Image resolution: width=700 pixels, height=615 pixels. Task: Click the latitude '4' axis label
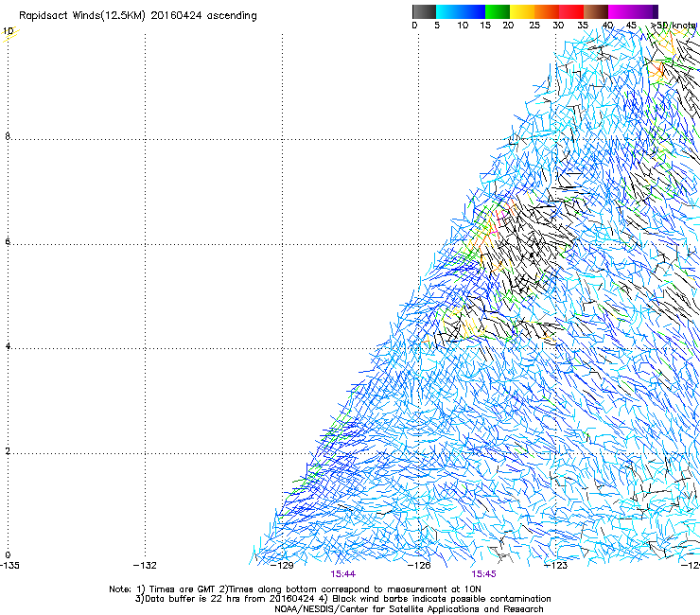click(x=8, y=346)
